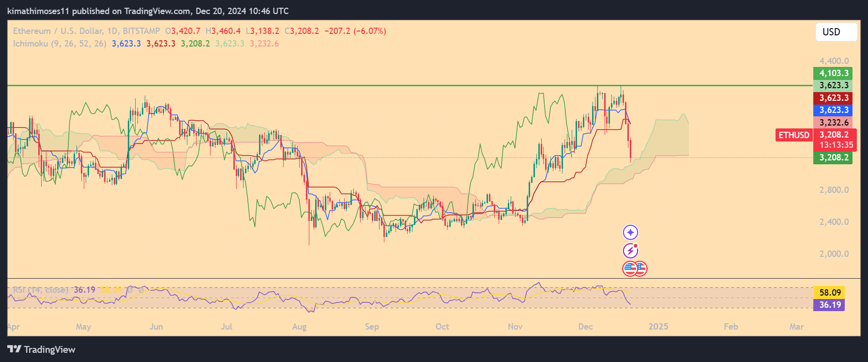Click the 2,400.0 price scale level
The height and width of the screenshot is (362, 868).
(834, 222)
